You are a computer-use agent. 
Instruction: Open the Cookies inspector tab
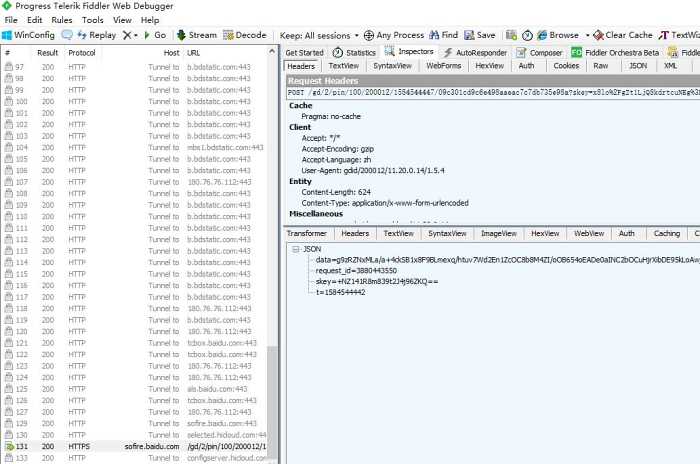(x=566, y=66)
